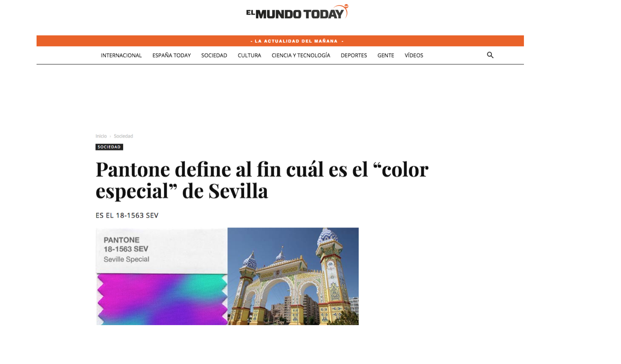
Task: Open the Seville fair gate photo
Action: pyautogui.click(x=293, y=276)
